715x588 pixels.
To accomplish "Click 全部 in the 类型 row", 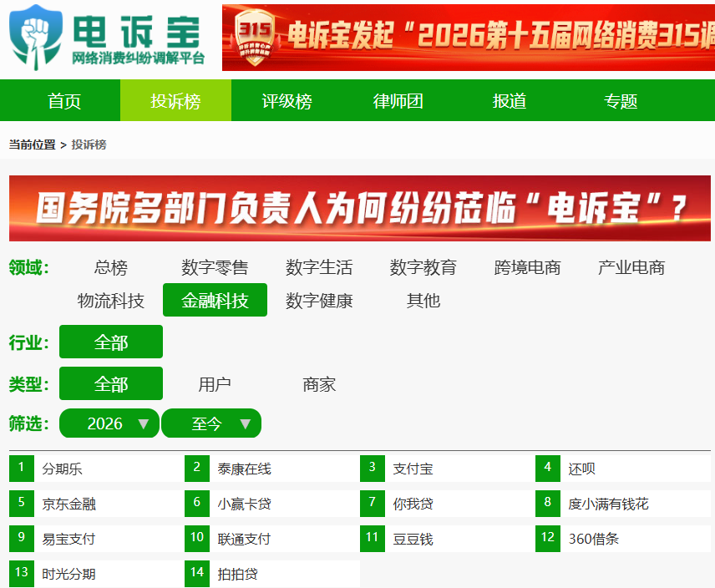I will (x=111, y=384).
